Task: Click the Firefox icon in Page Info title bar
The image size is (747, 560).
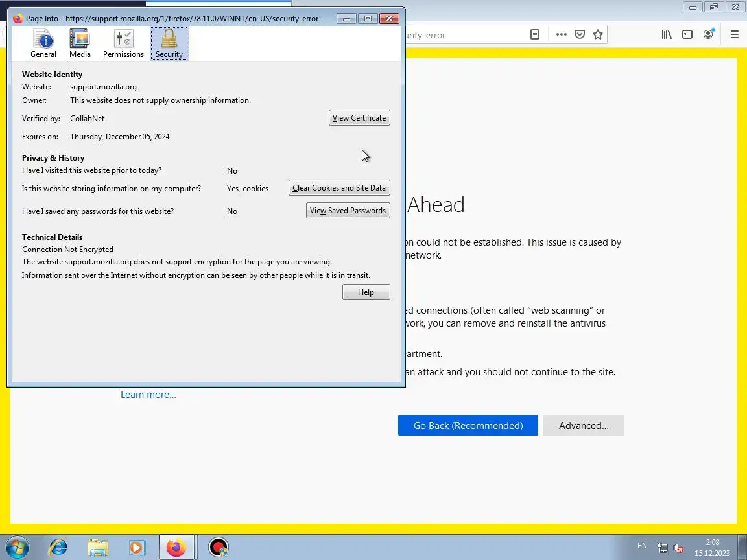Action: [x=18, y=19]
